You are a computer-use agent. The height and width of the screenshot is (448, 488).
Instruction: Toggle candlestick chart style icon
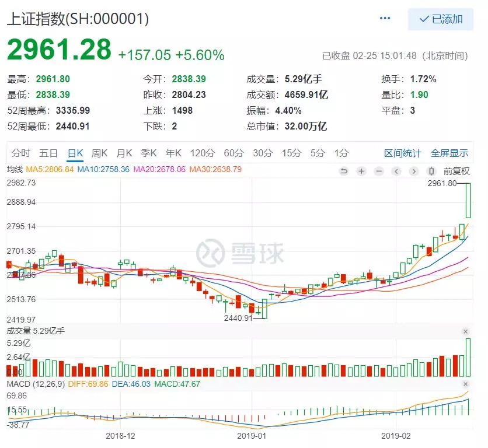click(x=431, y=171)
